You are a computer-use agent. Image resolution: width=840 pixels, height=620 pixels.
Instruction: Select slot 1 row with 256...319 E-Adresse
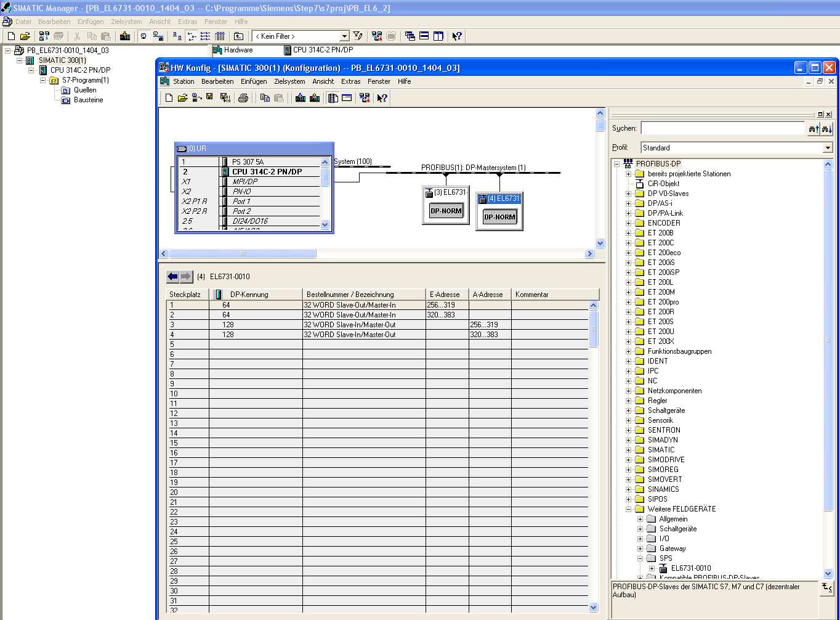[378, 305]
